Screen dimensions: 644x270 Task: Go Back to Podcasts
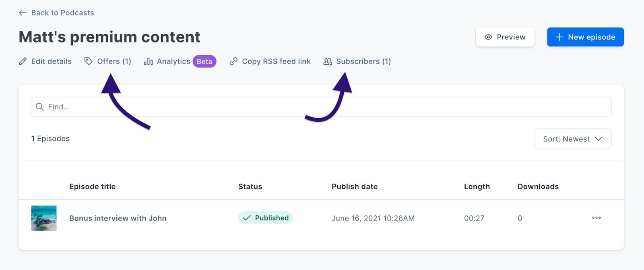56,13
